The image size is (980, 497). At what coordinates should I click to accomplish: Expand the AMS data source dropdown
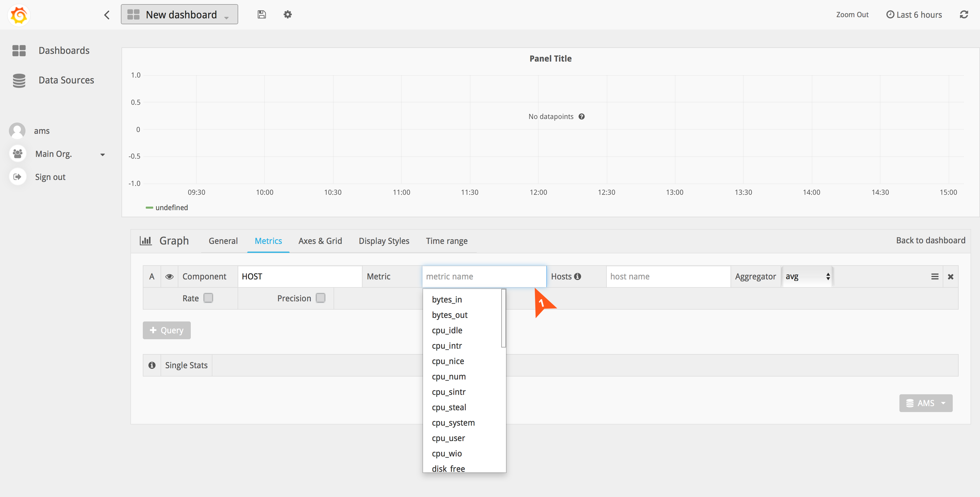click(x=925, y=403)
